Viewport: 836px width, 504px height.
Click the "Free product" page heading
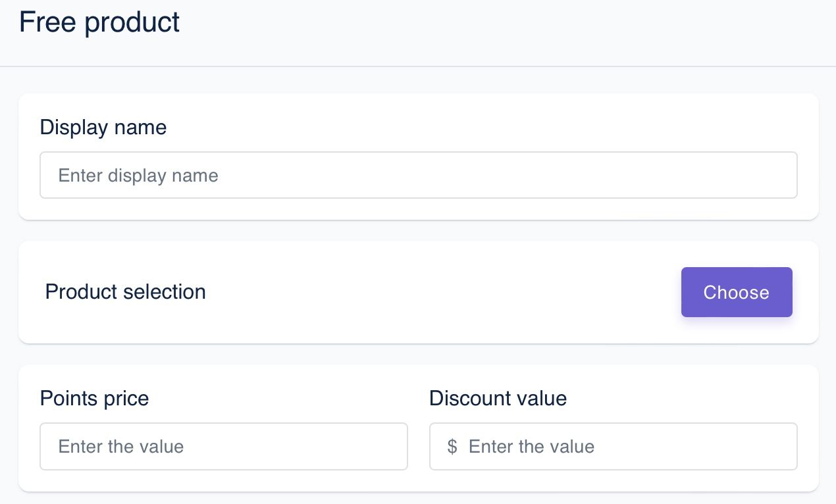(x=99, y=22)
